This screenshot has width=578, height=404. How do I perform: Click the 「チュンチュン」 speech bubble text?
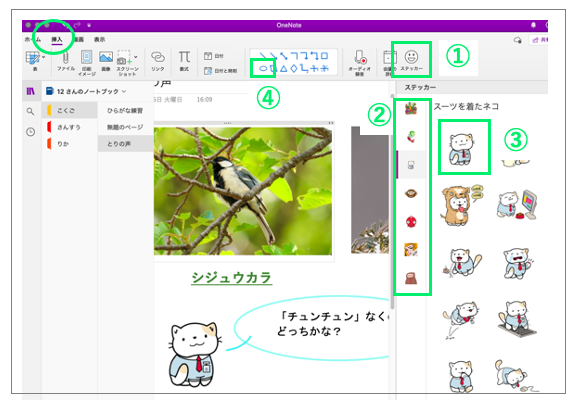(332, 323)
